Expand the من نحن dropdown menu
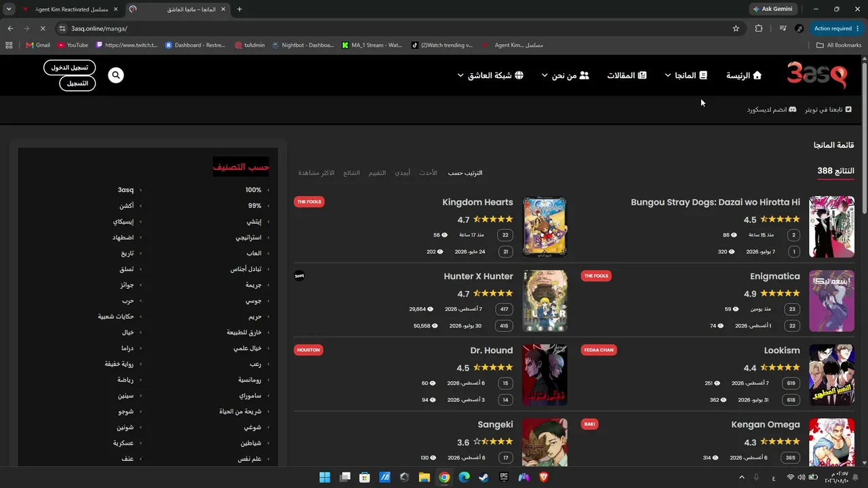 565,75
